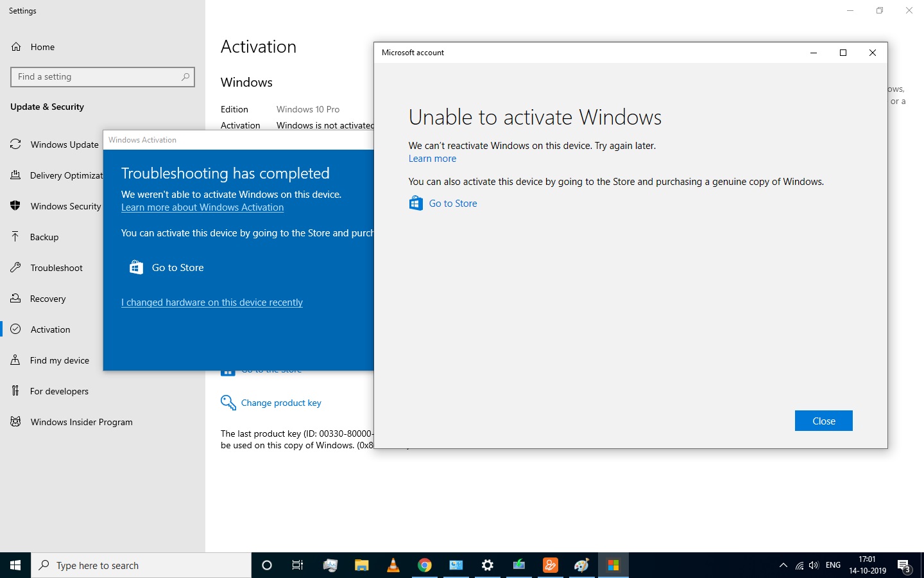Click the Troubleshoot wrench icon
Image resolution: width=924 pixels, height=578 pixels.
tap(16, 268)
